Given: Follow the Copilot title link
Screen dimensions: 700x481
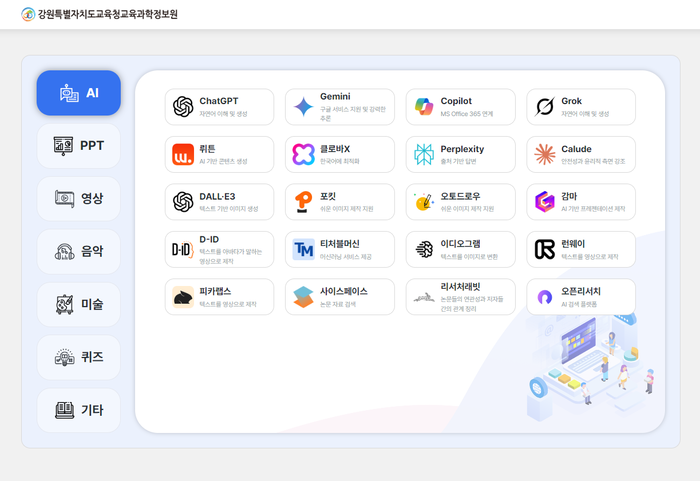Looking at the screenshot, I should (x=456, y=101).
